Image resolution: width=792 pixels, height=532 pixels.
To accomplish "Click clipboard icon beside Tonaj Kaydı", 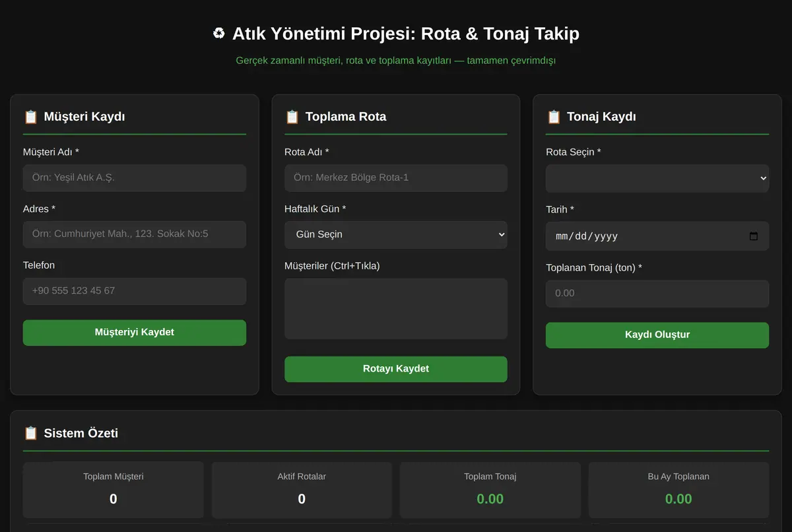I will point(554,117).
